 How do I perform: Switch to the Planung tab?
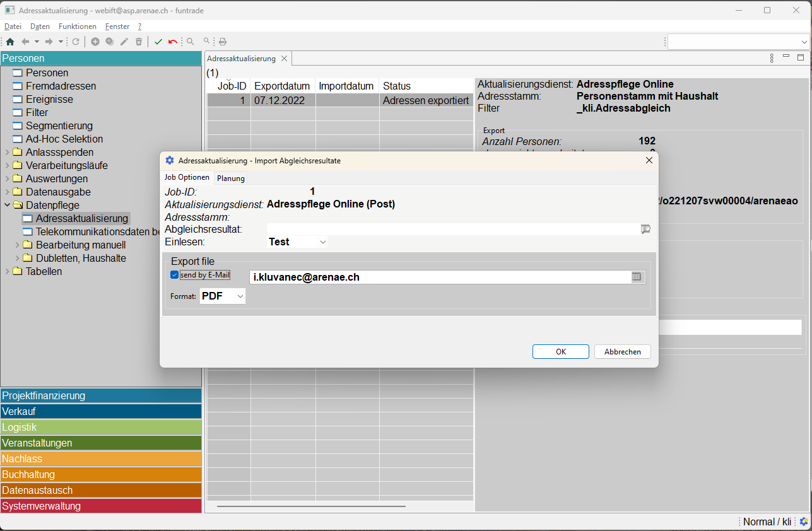point(230,178)
